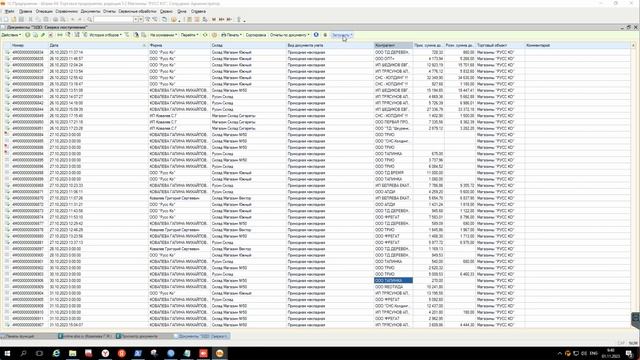This screenshot has width=640, height=360.
Task: Click the Mark for deletion icon
Action: click(x=51, y=35)
